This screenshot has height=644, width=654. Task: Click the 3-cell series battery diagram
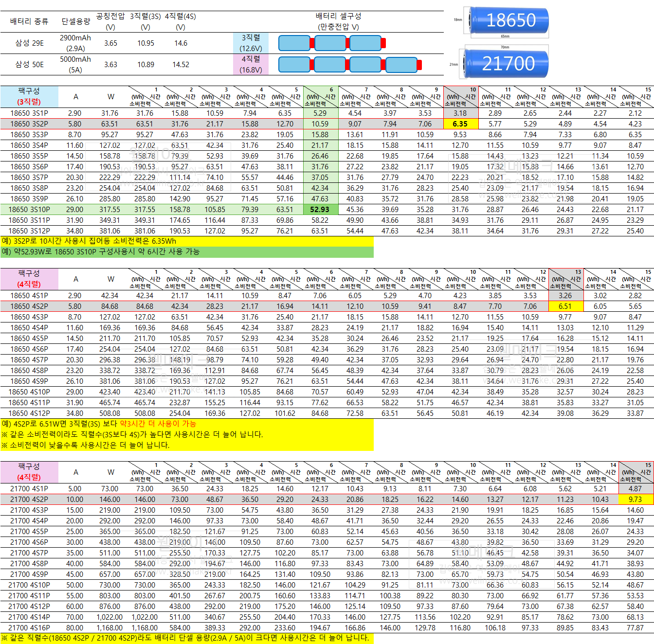pos(332,43)
